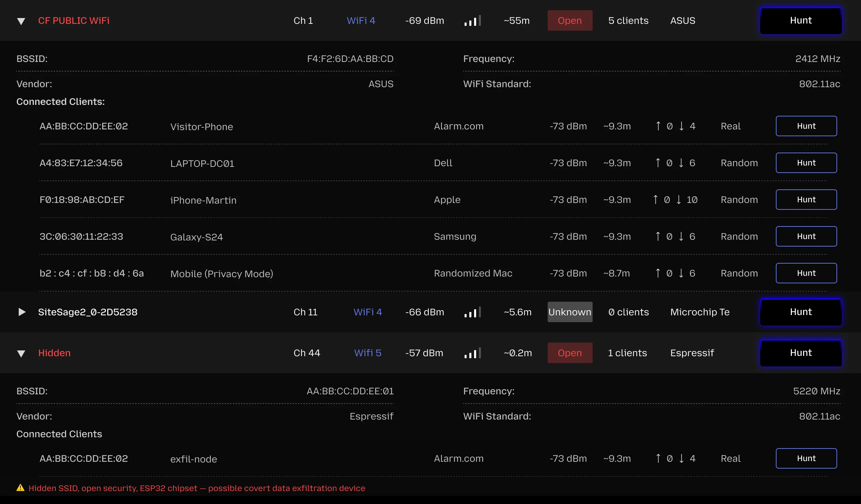Screen dimensions: 861x504
Task: Click MAC address 3C:06:30:11:22:33
Action: click(x=81, y=236)
